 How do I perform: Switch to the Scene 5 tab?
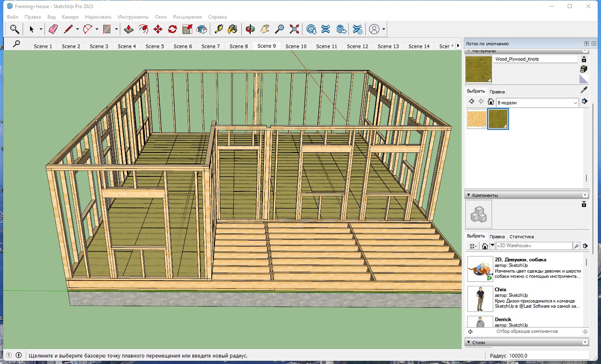(x=155, y=46)
